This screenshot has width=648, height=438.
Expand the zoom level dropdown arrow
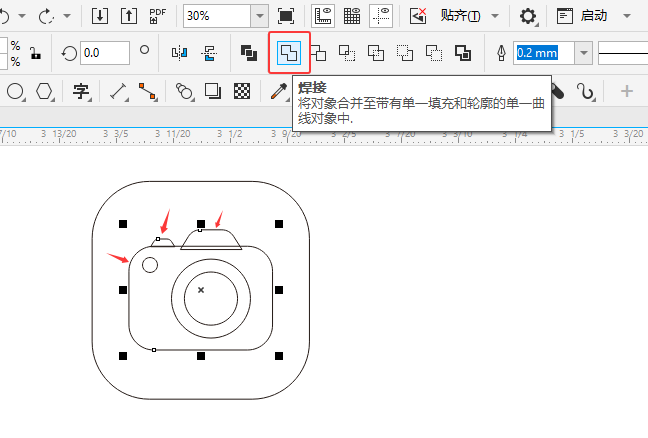[260, 16]
